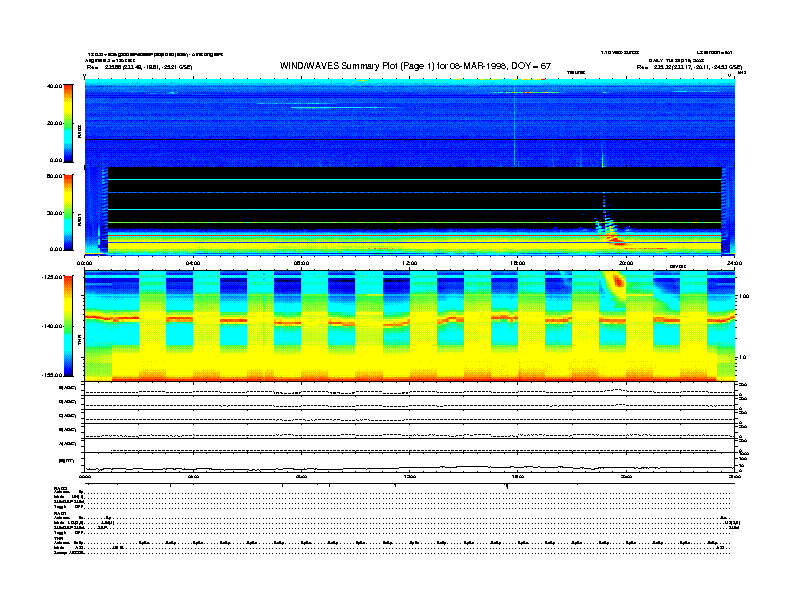The width and height of the screenshot is (792, 612).
Task: Click the 20:00 time label under RAD1 panel
Action: click(x=626, y=263)
